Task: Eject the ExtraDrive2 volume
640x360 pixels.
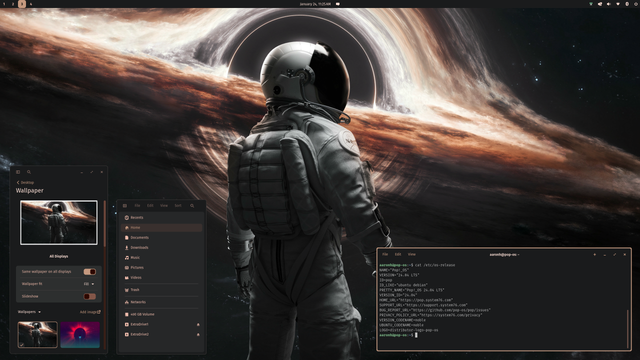Action: click(198, 334)
